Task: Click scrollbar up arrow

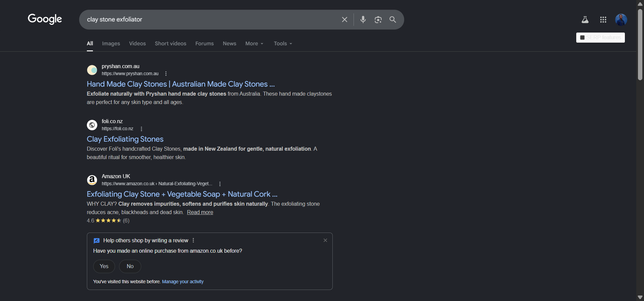Action: pos(640,4)
